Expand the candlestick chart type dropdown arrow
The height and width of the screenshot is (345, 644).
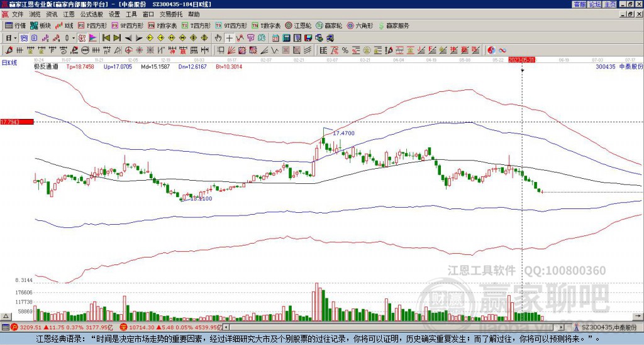pos(74,38)
